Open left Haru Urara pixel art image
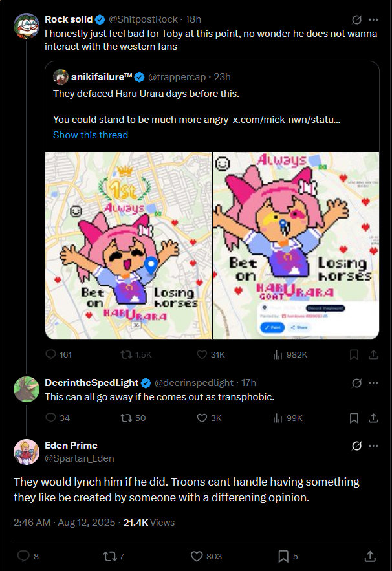Image resolution: width=392 pixels, height=571 pixels. 128,246
